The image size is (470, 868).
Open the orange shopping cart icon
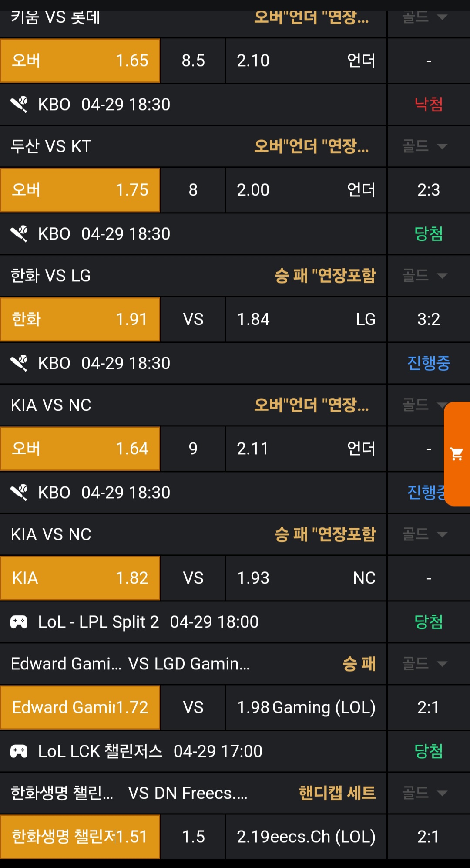pos(457,454)
